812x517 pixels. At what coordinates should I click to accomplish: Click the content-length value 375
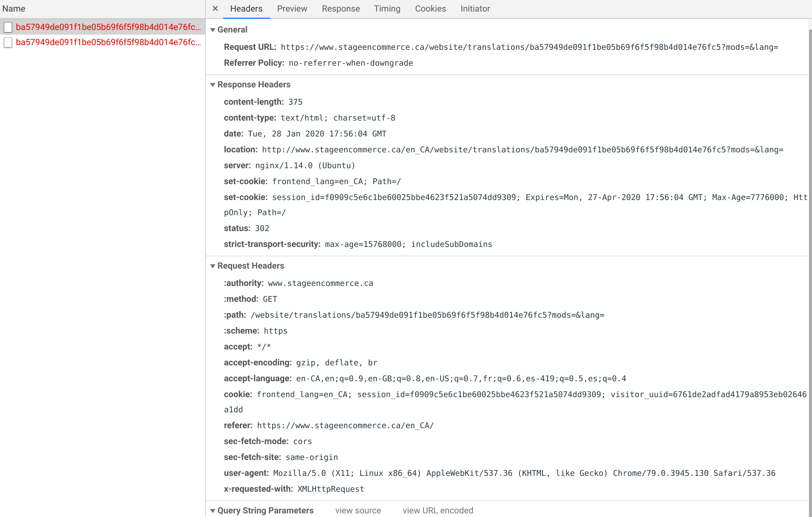pyautogui.click(x=295, y=102)
